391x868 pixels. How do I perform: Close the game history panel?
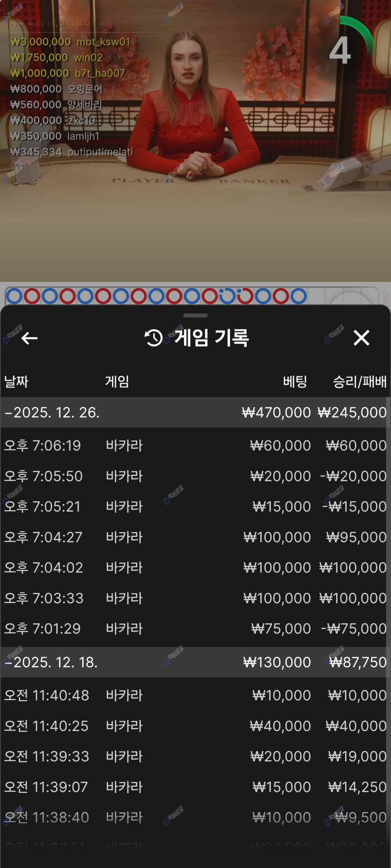pos(361,338)
